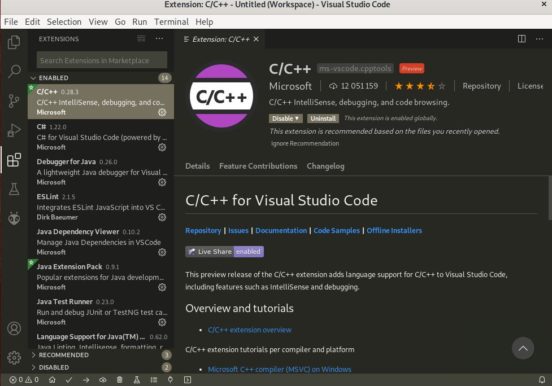The height and width of the screenshot is (386, 552).
Task: Open the Accounts icon in activity bar
Action: click(x=14, y=328)
